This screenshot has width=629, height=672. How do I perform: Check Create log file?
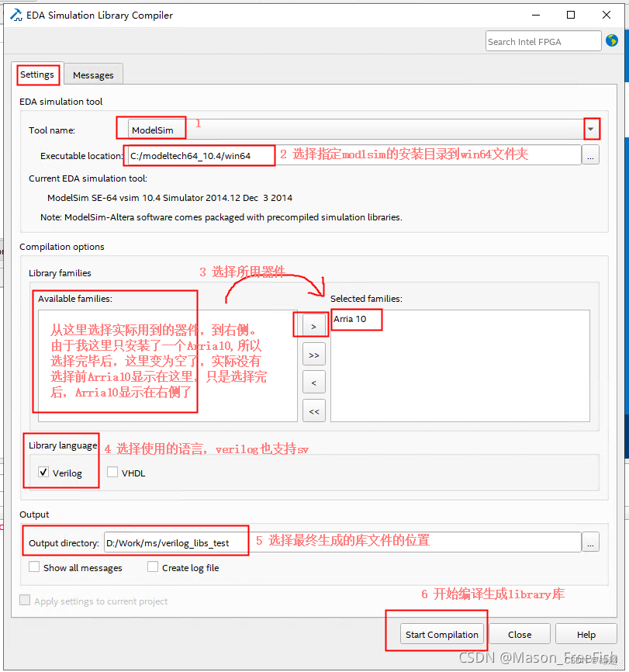click(x=153, y=566)
